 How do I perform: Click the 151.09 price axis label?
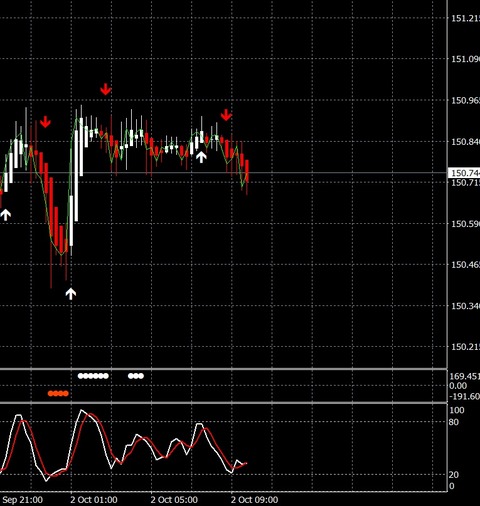coord(465,59)
